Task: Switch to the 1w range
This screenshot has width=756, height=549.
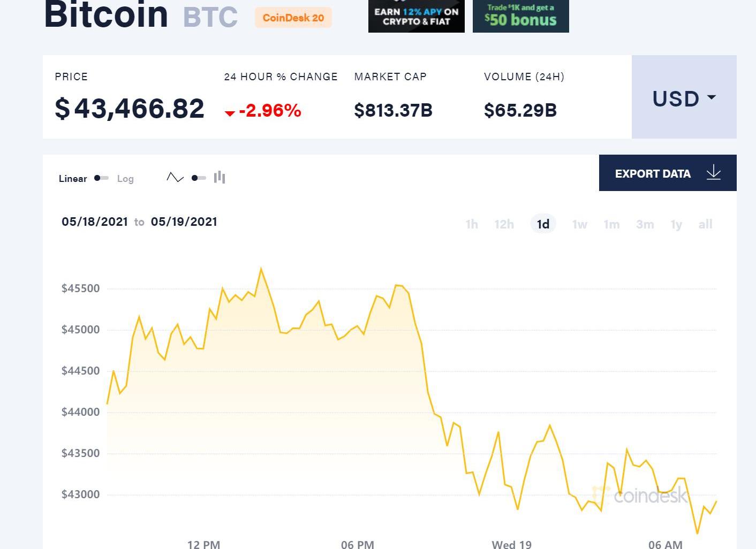Action: coord(579,224)
